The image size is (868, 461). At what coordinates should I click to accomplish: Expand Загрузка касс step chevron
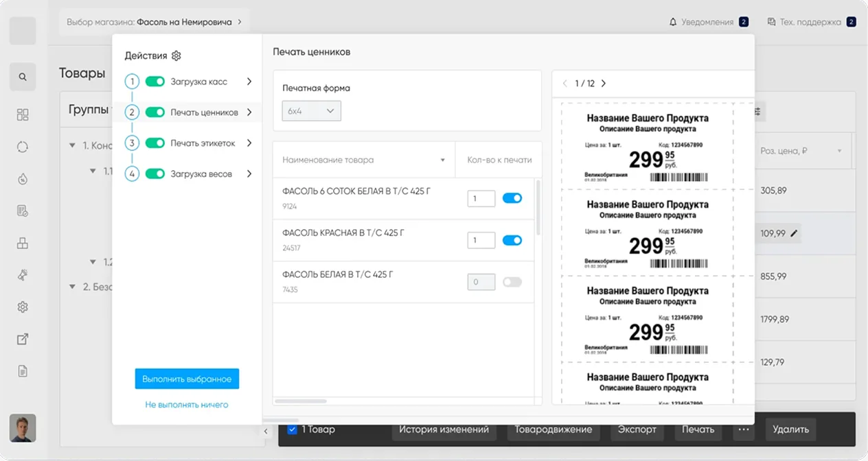pos(249,82)
